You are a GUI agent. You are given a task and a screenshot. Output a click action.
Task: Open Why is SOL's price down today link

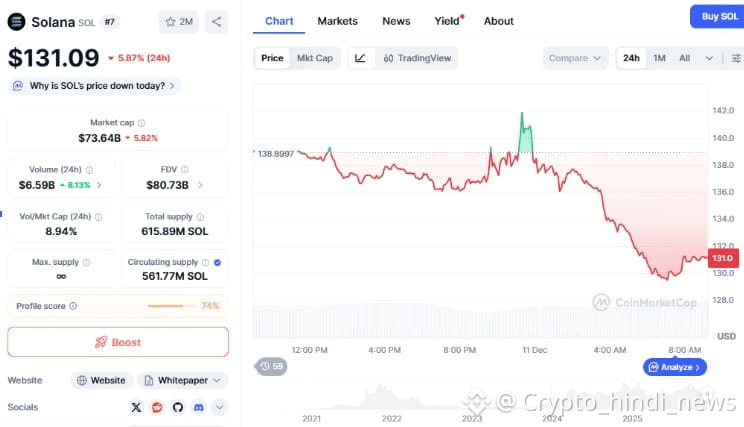click(x=95, y=86)
